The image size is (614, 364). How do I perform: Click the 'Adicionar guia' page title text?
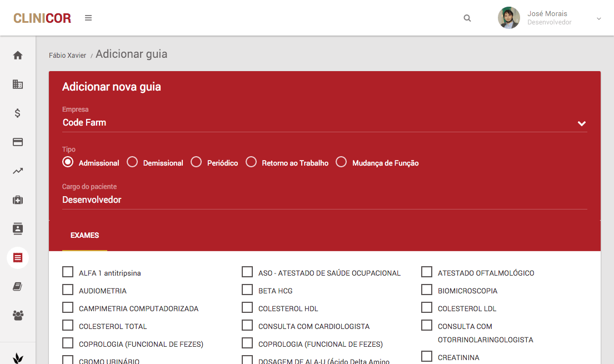pyautogui.click(x=131, y=54)
